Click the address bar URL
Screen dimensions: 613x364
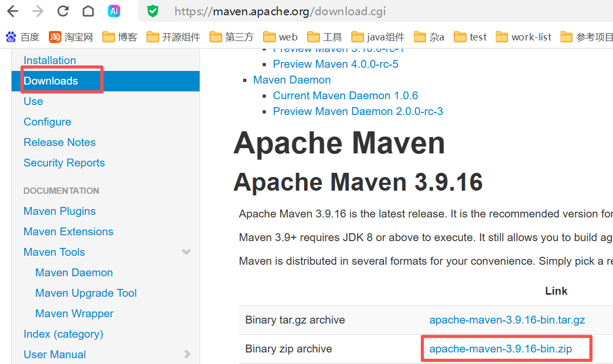[280, 12]
